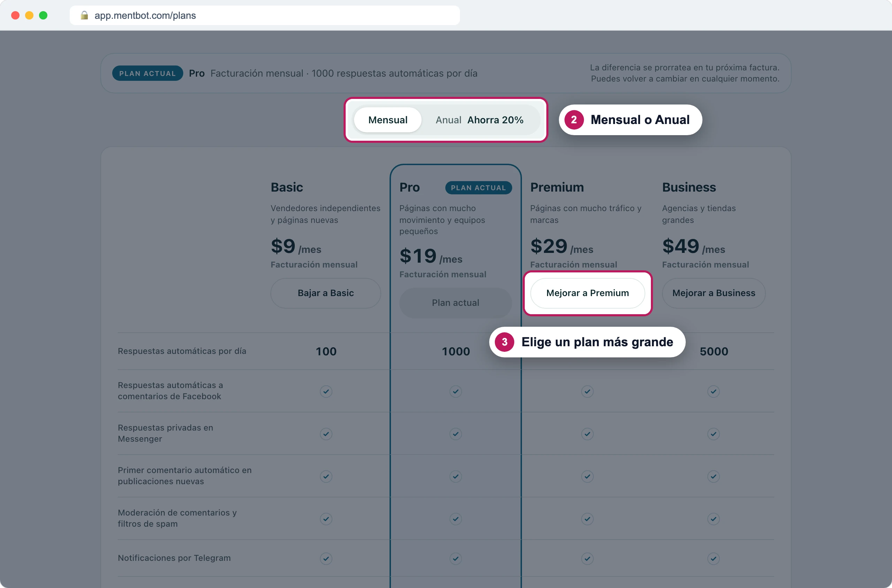Click Basic checkmark for Messenger private replies
Image resolution: width=892 pixels, height=588 pixels.
click(326, 434)
